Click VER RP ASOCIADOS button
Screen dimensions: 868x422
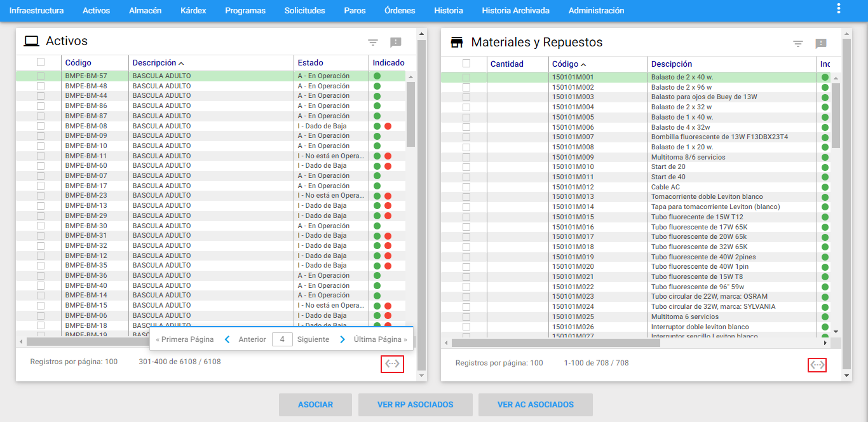pyautogui.click(x=416, y=405)
